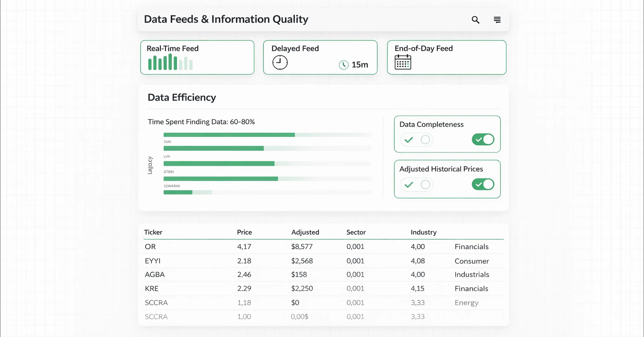Select the End-of-Day Feed card
The width and height of the screenshot is (644, 337).
point(447,57)
